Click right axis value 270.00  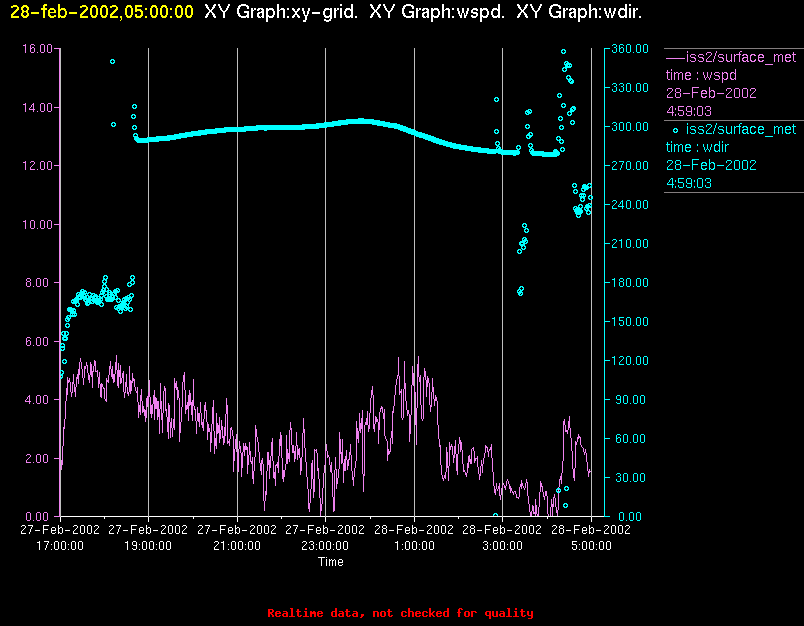[630, 166]
